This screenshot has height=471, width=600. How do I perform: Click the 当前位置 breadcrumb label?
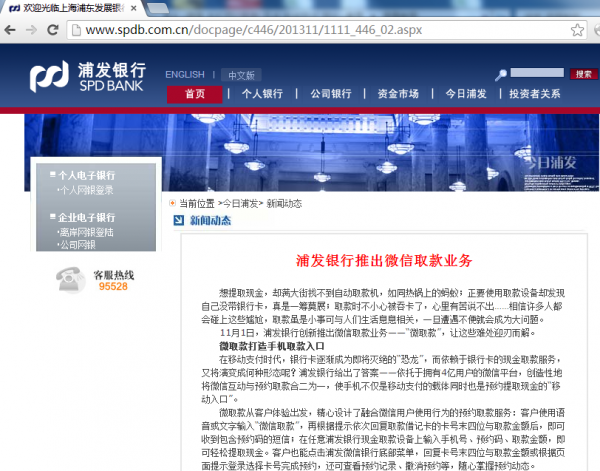[x=197, y=204]
